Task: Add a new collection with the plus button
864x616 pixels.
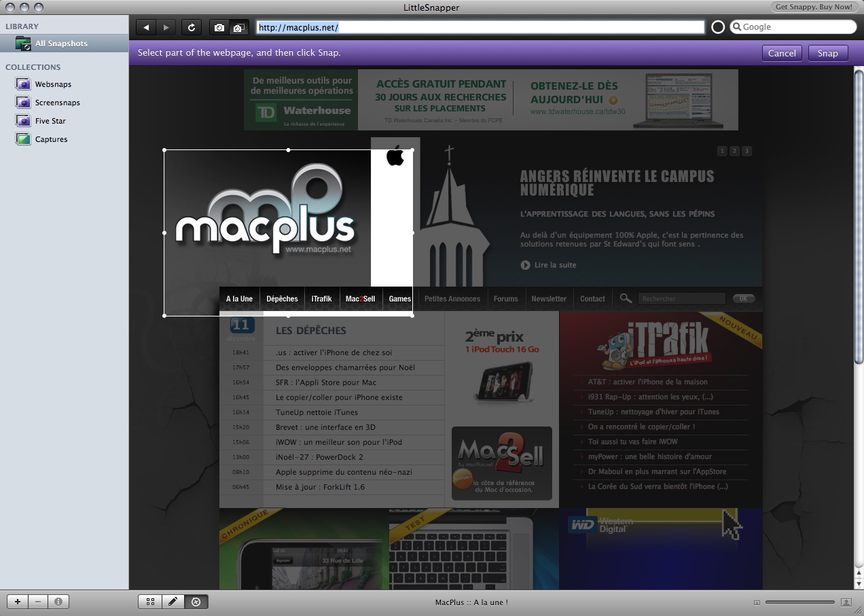Action: [17, 602]
